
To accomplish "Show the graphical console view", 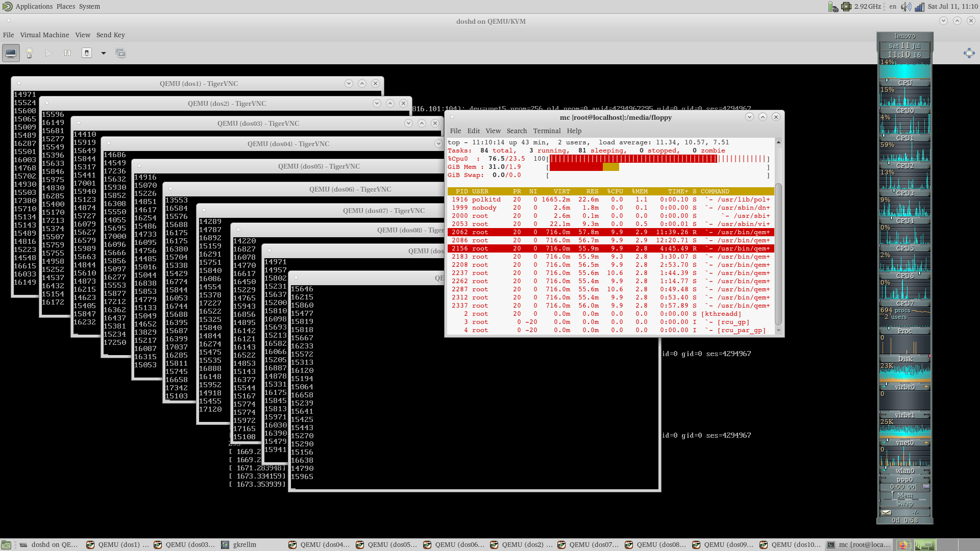I will tap(11, 53).
